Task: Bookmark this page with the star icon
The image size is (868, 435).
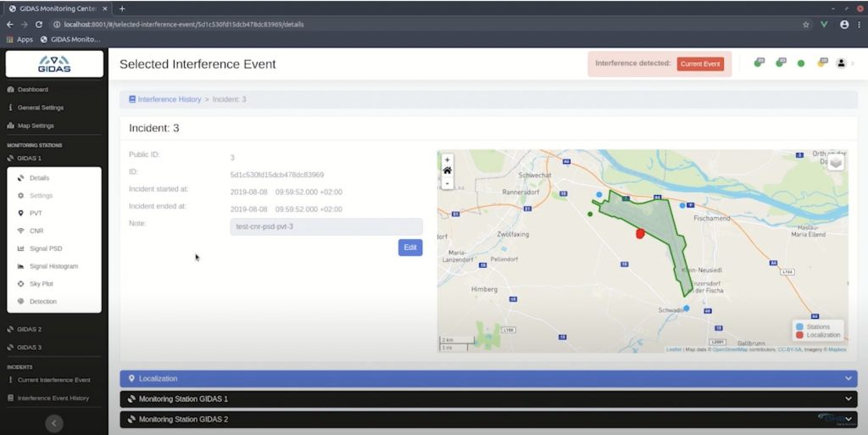Action: 805,25
